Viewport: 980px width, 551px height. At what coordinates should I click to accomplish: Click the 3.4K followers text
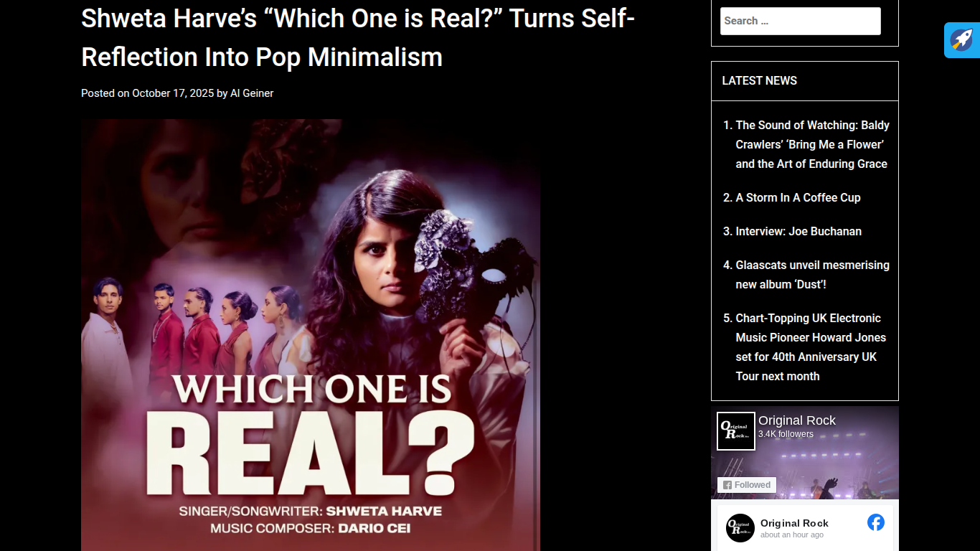click(x=786, y=434)
